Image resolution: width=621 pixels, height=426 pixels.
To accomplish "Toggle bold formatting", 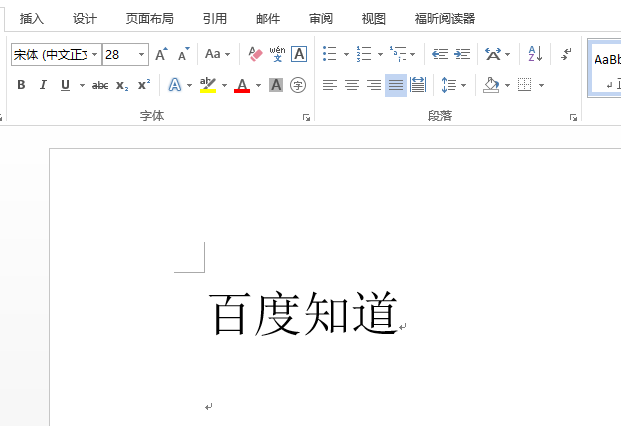I will [x=21, y=85].
